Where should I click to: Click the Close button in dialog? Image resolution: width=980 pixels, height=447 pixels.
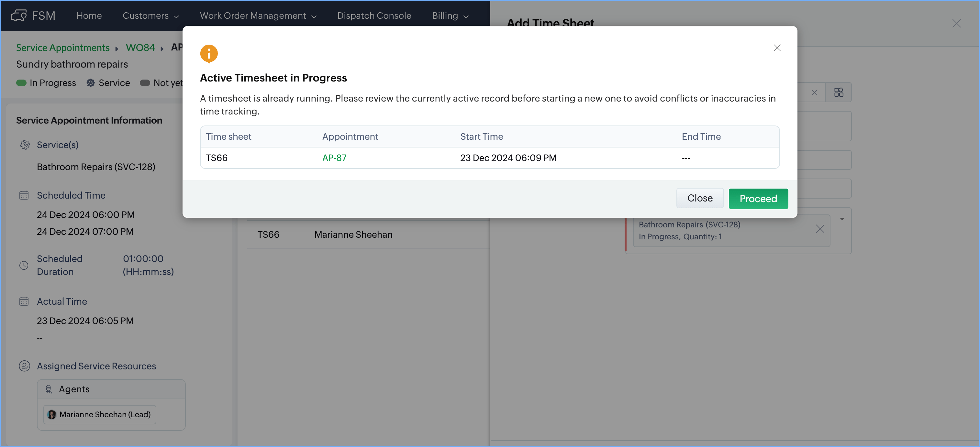(x=700, y=198)
